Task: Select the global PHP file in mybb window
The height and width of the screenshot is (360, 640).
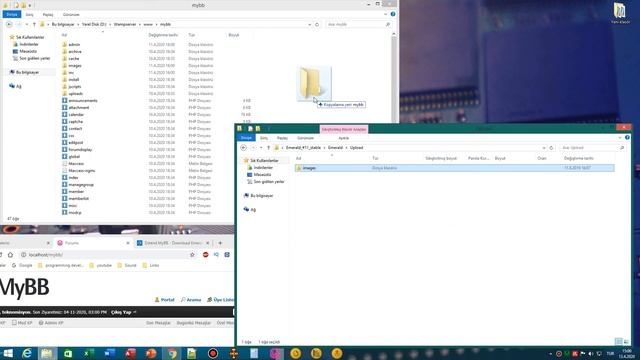Action: 74,156
